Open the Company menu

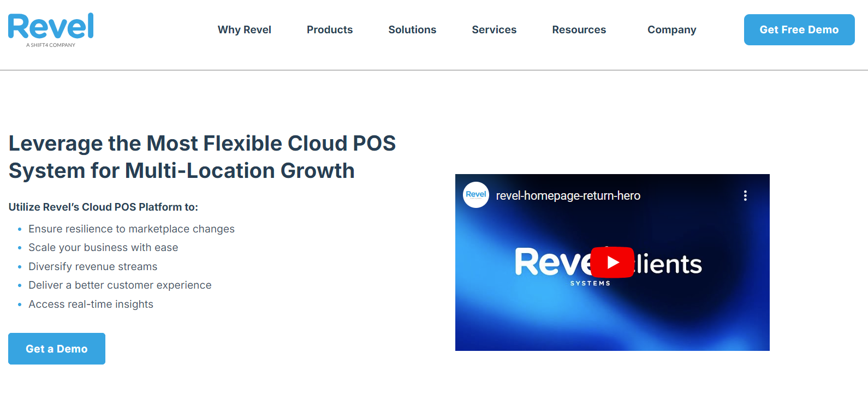(x=672, y=29)
